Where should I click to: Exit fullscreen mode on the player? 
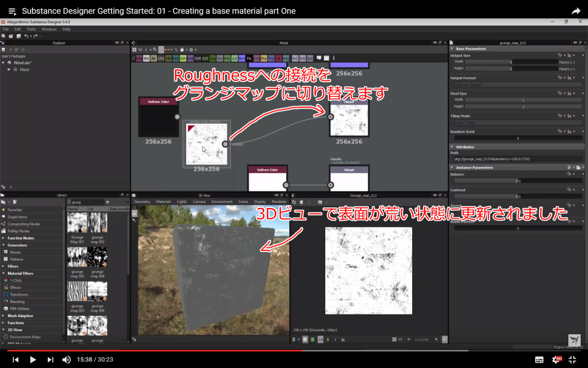(x=572, y=359)
